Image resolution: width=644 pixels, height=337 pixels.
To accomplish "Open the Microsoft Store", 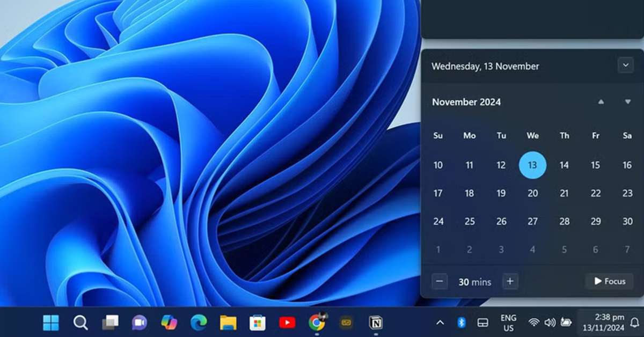I will click(258, 323).
